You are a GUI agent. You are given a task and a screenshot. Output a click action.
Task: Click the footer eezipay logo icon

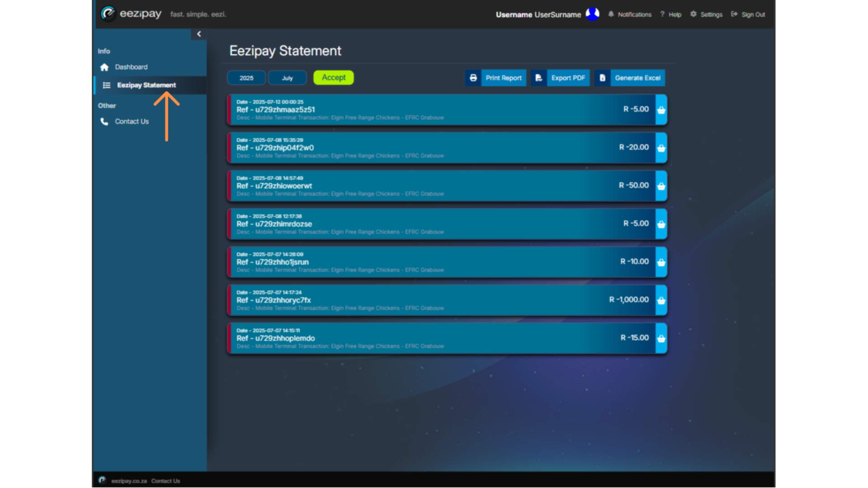(x=102, y=480)
